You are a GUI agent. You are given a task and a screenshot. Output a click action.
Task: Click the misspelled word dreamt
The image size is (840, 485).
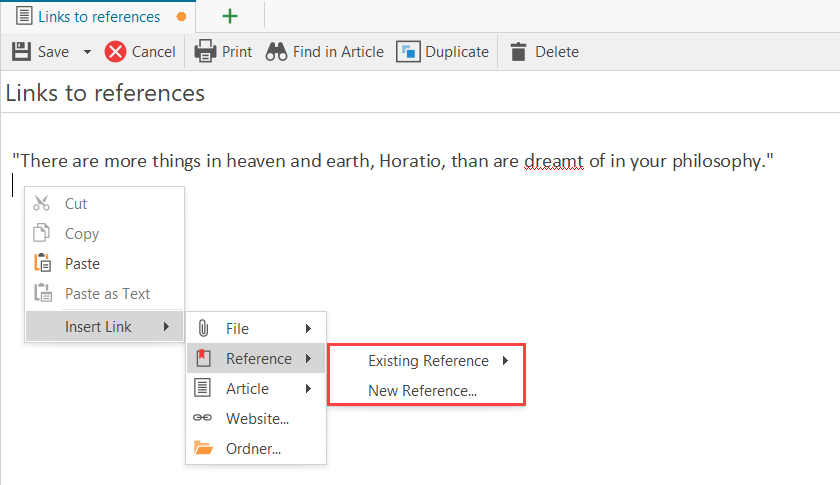click(x=553, y=161)
